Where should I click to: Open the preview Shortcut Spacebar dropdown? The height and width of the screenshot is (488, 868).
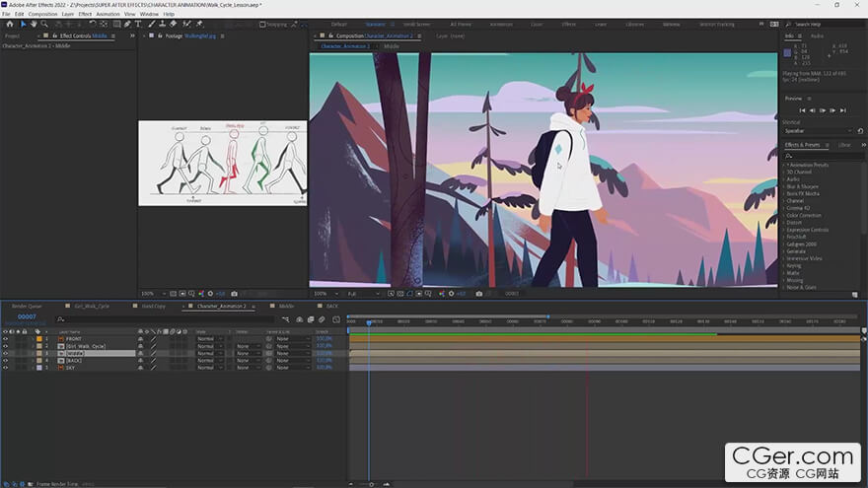coord(818,130)
